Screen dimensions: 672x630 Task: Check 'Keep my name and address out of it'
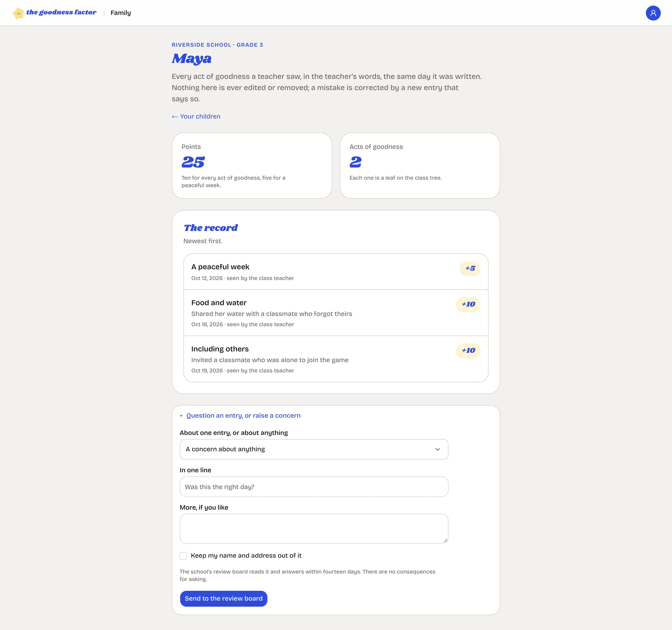point(183,556)
